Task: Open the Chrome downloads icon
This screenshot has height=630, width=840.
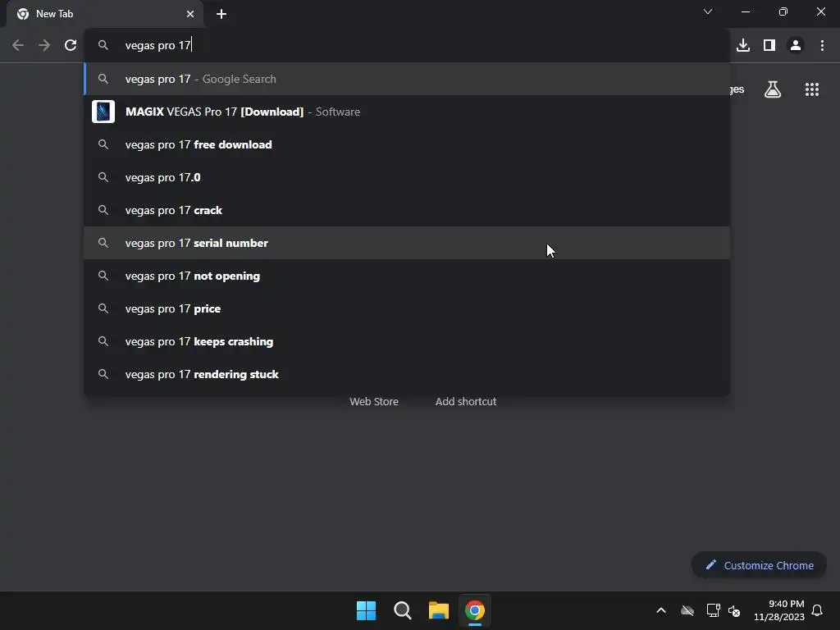Action: tap(742, 46)
